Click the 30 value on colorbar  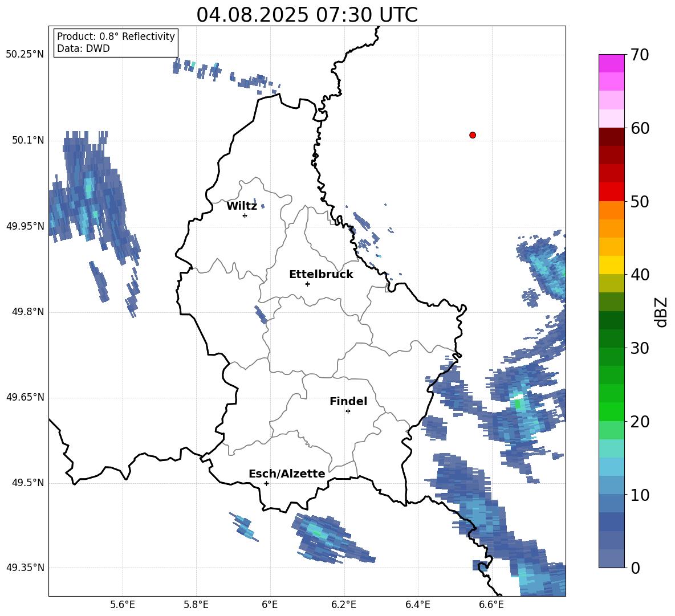640,348
